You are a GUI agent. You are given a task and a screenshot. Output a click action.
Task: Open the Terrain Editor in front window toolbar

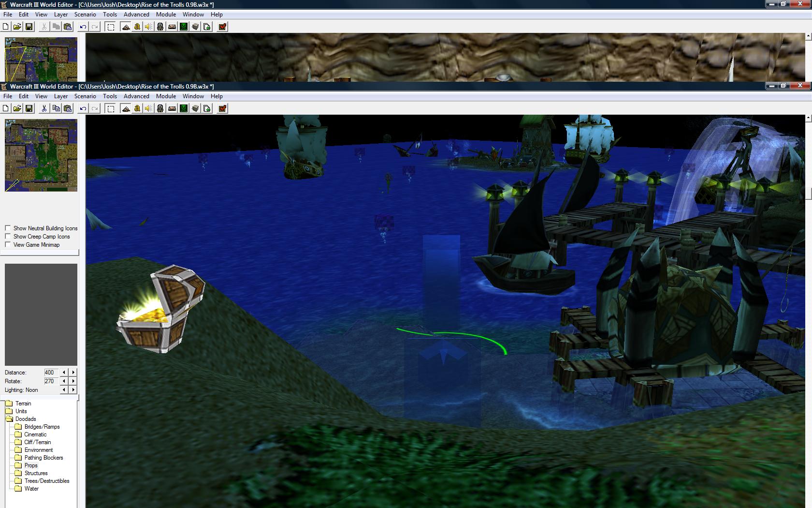[x=126, y=108]
